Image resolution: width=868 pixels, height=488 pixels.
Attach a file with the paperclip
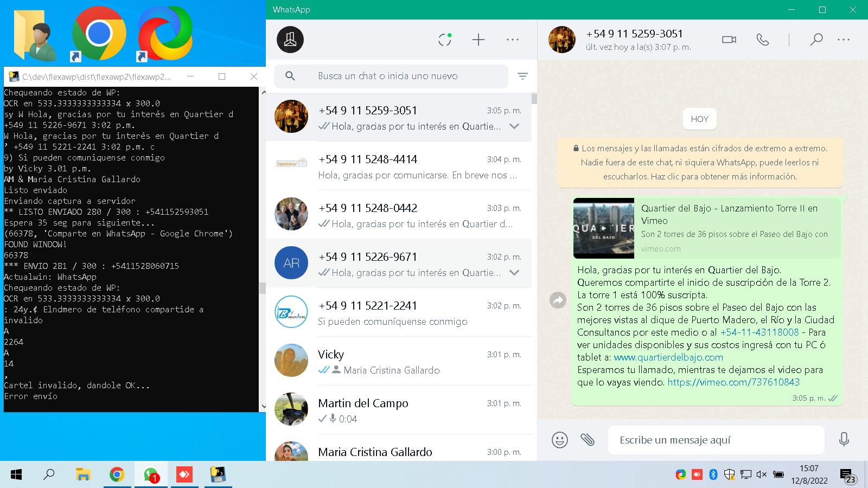click(588, 439)
